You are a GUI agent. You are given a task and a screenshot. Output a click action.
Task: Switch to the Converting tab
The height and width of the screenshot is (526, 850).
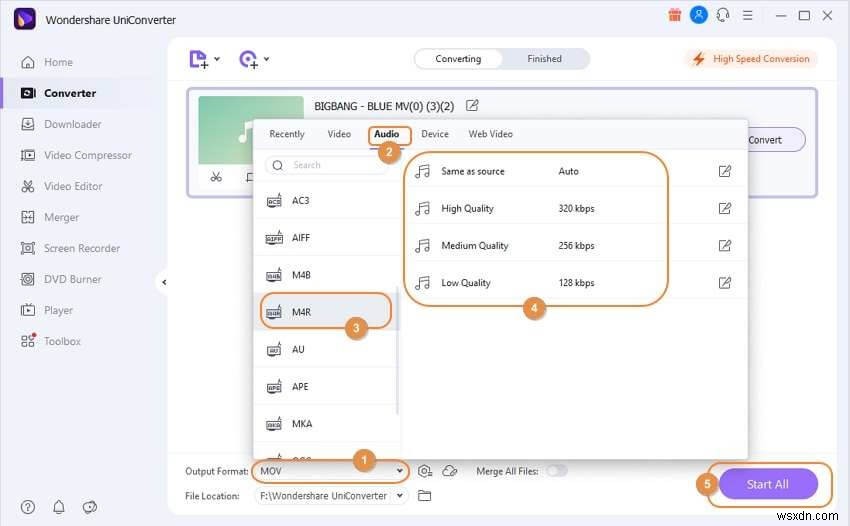(458, 59)
